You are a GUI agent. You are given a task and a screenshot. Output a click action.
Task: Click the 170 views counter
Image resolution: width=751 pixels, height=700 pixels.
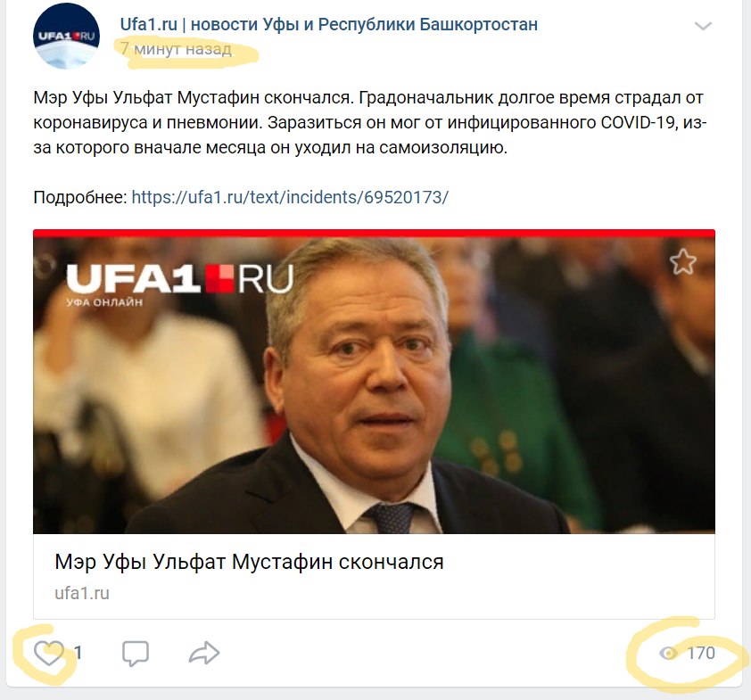(x=701, y=653)
